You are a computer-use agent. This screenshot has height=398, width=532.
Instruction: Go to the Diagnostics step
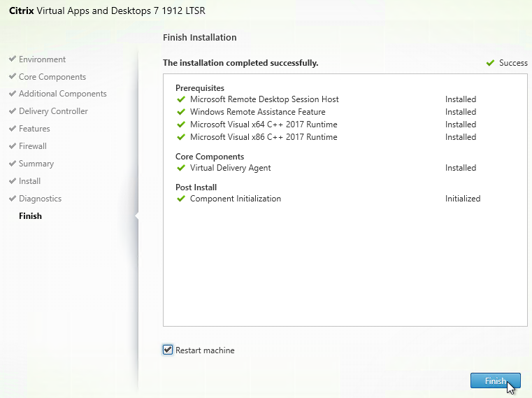pos(40,199)
